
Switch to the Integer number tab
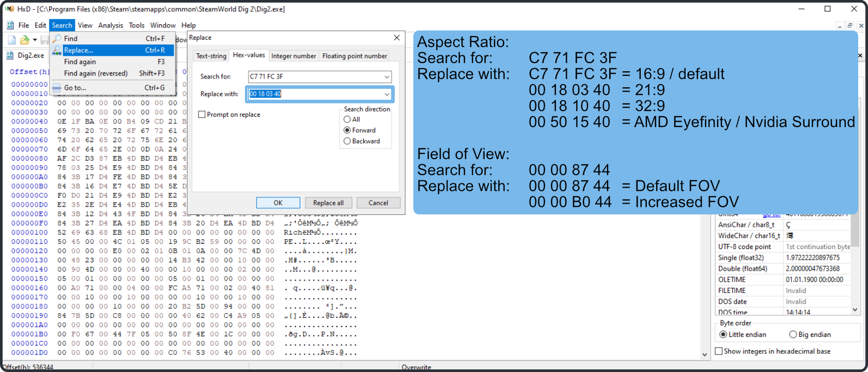click(x=293, y=56)
